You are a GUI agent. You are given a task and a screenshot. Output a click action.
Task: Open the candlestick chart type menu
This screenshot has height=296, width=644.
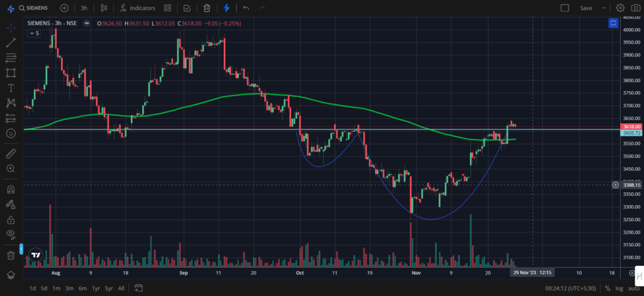point(104,8)
